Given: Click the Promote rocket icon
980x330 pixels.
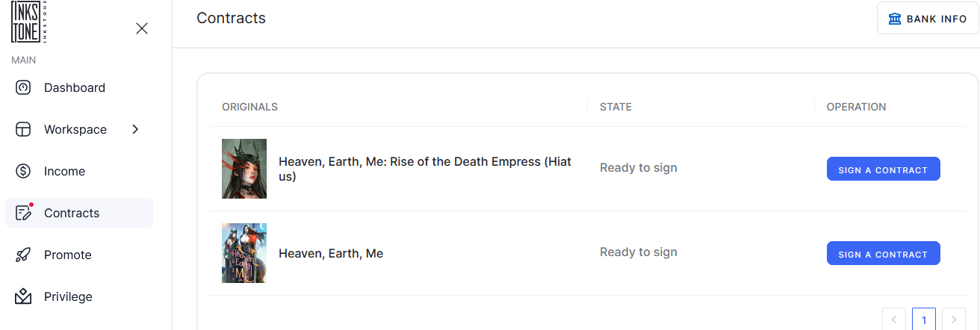Looking at the screenshot, I should (x=23, y=255).
